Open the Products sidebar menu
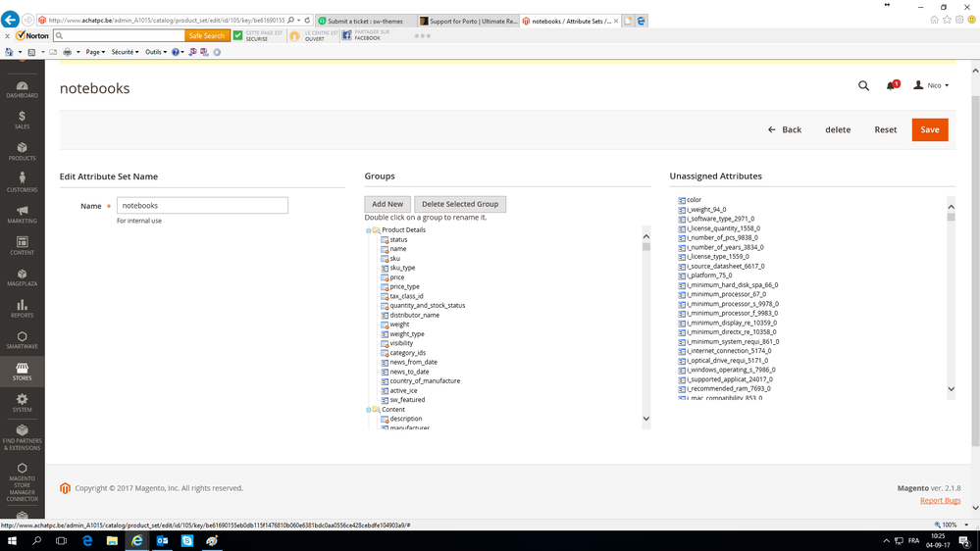 tap(22, 151)
